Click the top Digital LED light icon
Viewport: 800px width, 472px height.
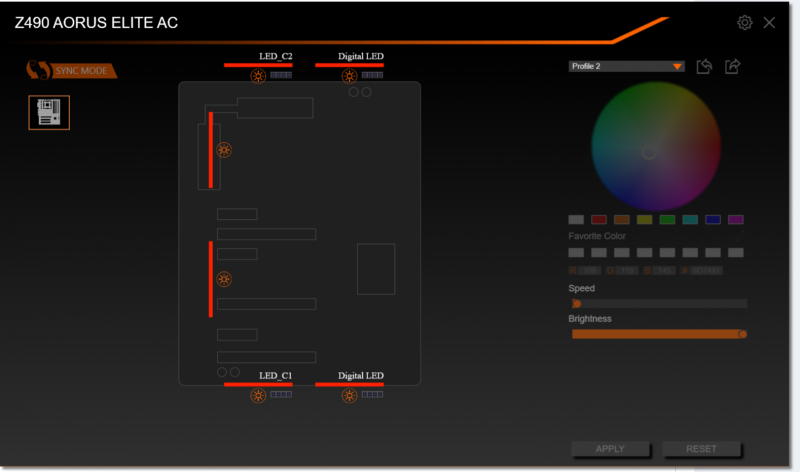(x=349, y=76)
